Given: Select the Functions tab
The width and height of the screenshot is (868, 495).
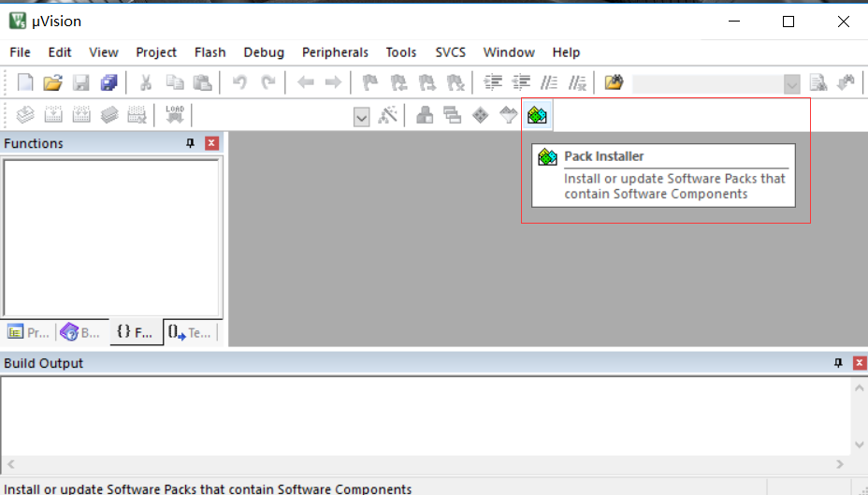Looking at the screenshot, I should pos(137,332).
